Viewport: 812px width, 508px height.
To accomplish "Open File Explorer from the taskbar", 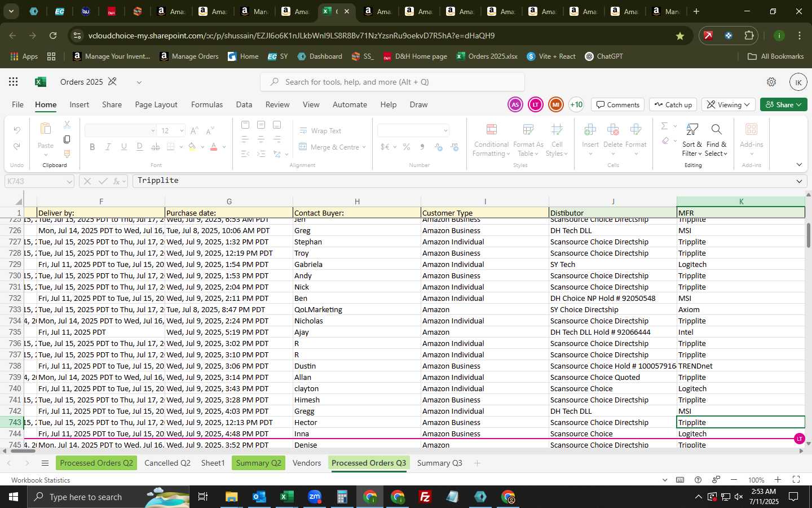I will [232, 497].
